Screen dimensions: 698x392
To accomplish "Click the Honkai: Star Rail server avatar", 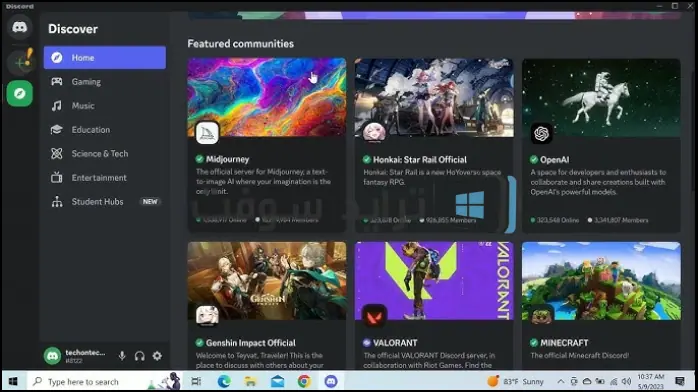I will point(374,133).
